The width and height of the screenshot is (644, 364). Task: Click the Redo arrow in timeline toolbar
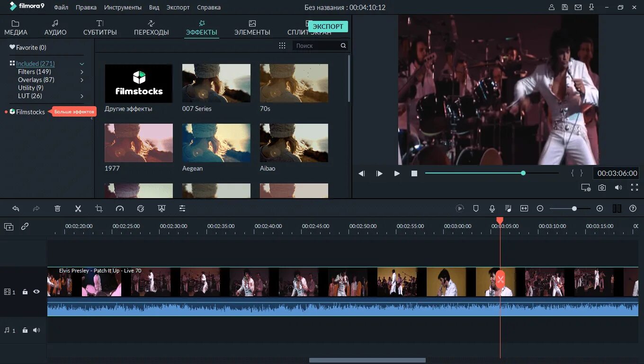[36, 209]
